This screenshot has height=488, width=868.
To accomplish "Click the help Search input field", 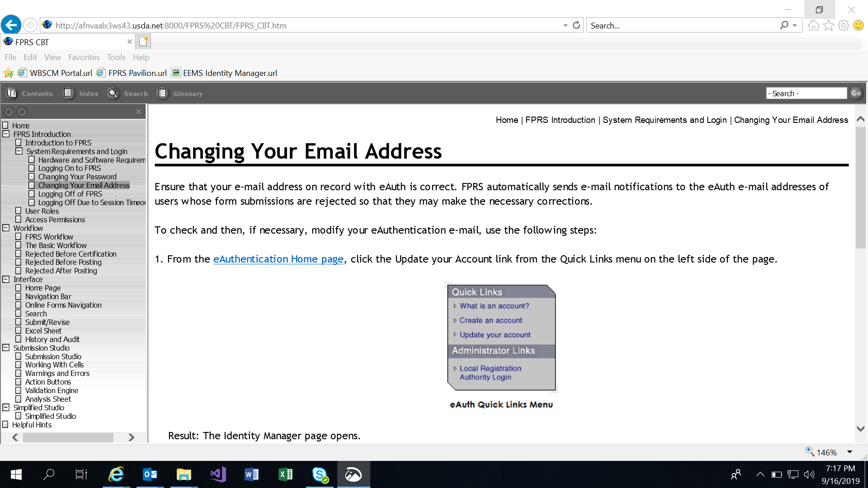I will point(806,94).
